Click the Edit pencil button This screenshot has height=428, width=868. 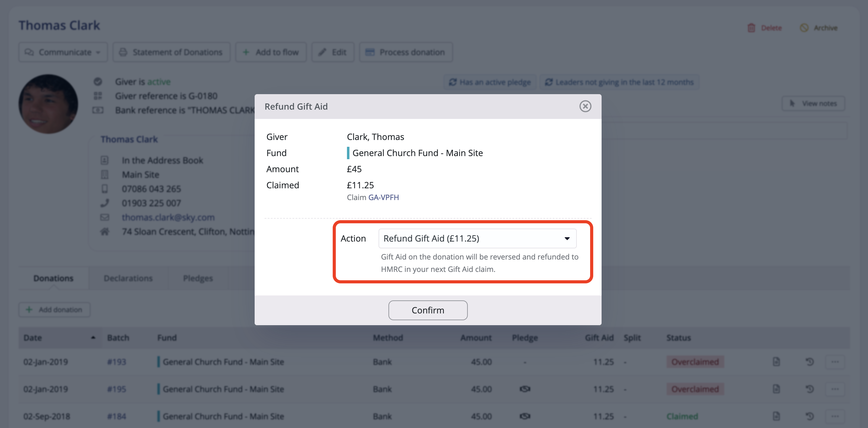[x=333, y=52]
